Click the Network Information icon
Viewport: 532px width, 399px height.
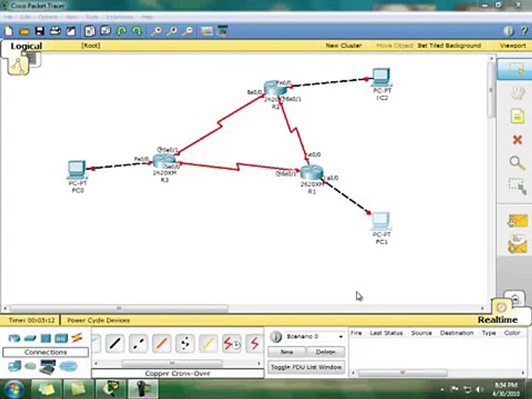coord(508,31)
